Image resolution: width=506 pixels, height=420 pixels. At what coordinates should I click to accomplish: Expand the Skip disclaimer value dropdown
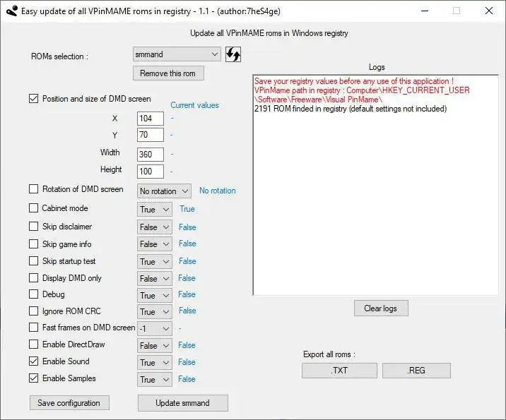click(x=155, y=227)
